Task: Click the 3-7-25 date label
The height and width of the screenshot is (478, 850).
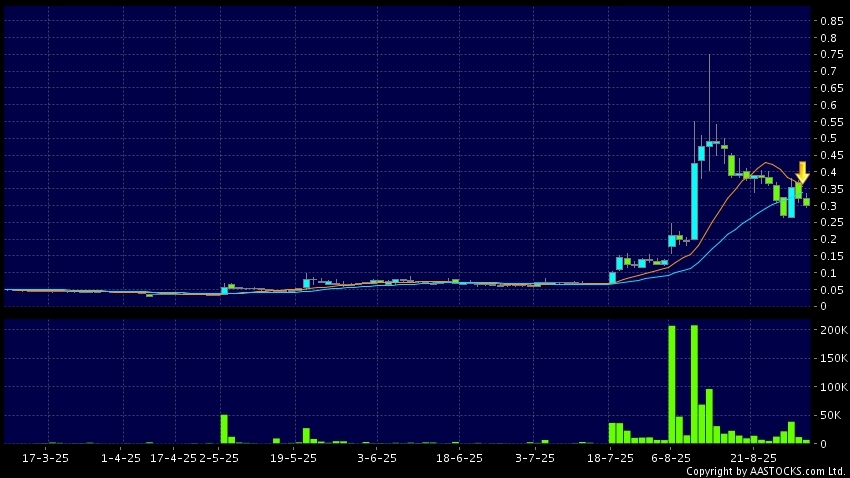Action: click(x=535, y=458)
